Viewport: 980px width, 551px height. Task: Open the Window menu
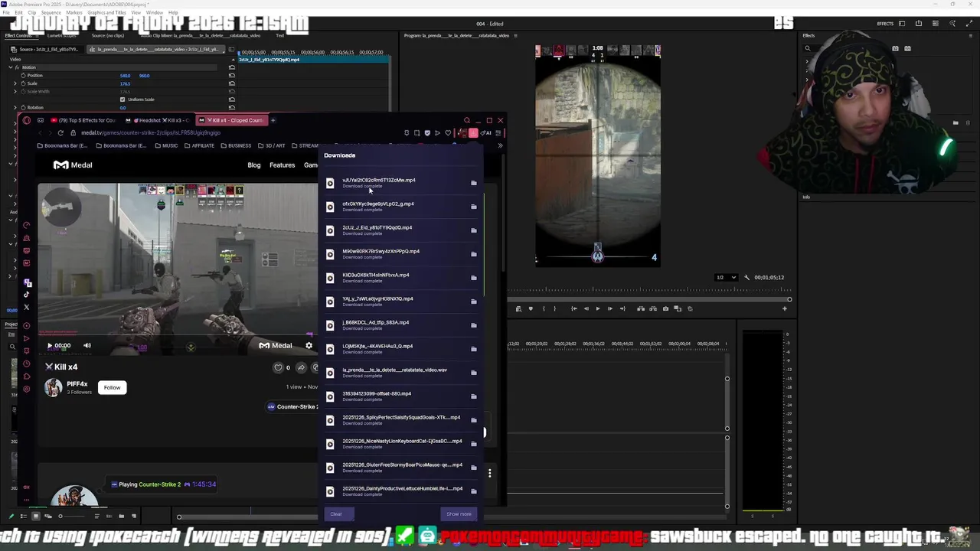point(154,13)
